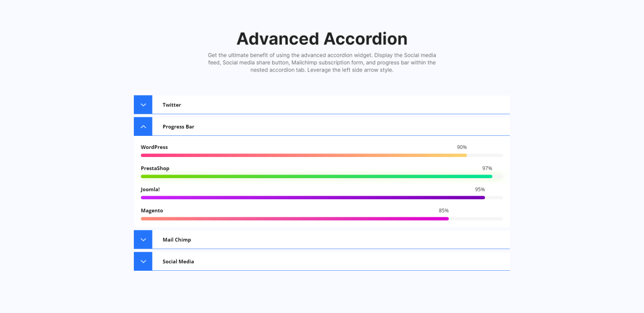Image resolution: width=644 pixels, height=313 pixels.
Task: Open the Twitter accordion tab title
Action: [172, 105]
